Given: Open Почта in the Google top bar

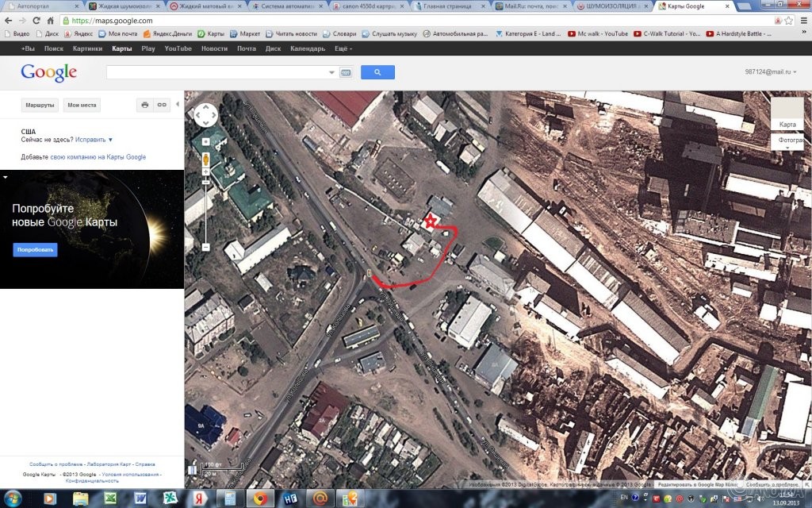Looking at the screenshot, I should (x=247, y=48).
